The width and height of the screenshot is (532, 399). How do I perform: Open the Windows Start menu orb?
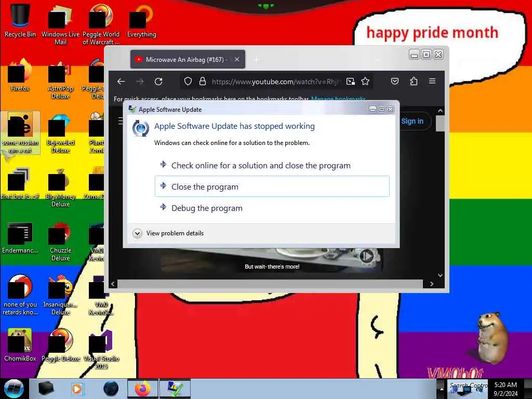[x=14, y=389]
